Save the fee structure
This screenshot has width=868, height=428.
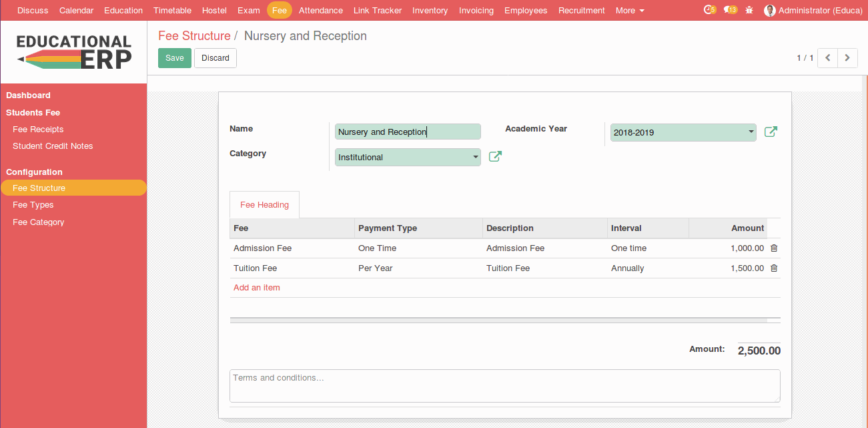174,58
